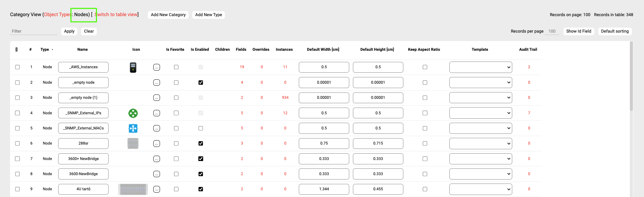Click the blue _SNMP_External_MACs icon
The height and width of the screenshot is (197, 644).
tap(133, 128)
